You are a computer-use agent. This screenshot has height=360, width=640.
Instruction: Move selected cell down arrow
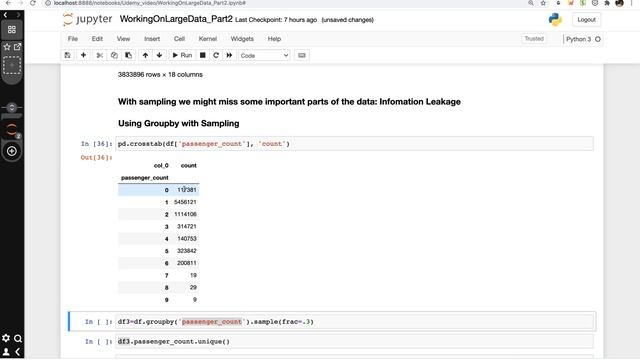click(159, 55)
